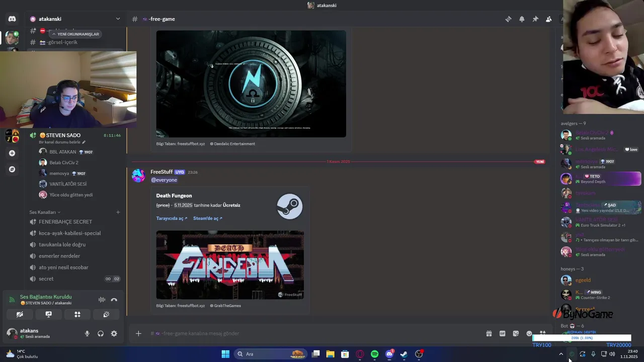Deafen with the headphones icon
The width and height of the screenshot is (644, 362).
coord(101,333)
